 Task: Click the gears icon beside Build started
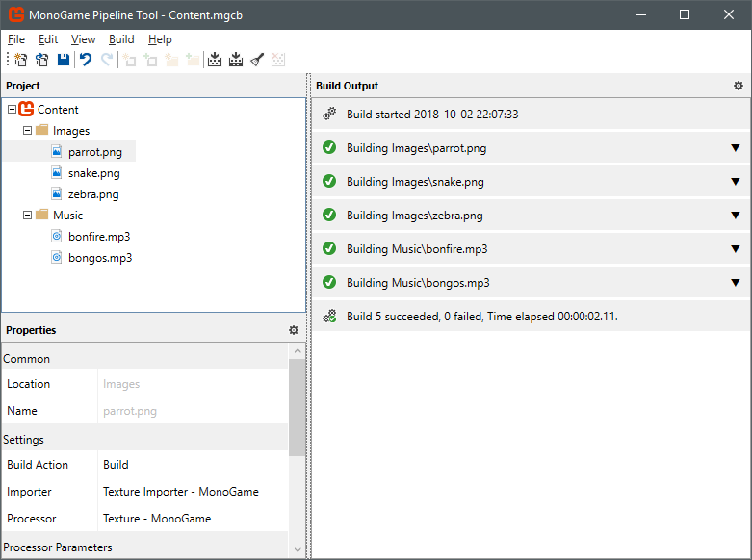pyautogui.click(x=329, y=115)
